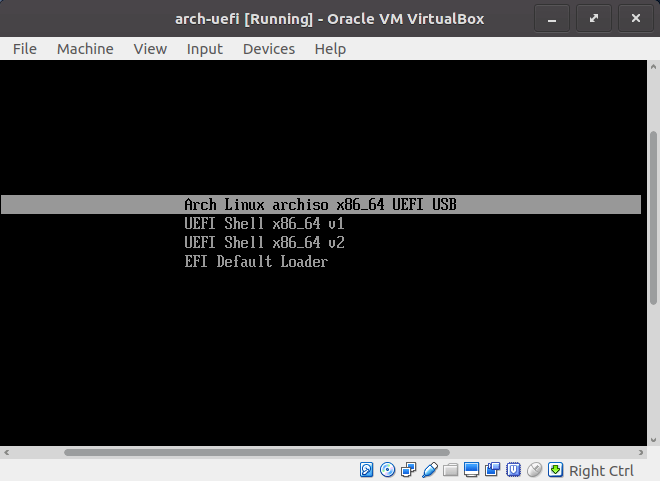
Task: Click the CPU virtualization status icon
Action: click(x=514, y=470)
